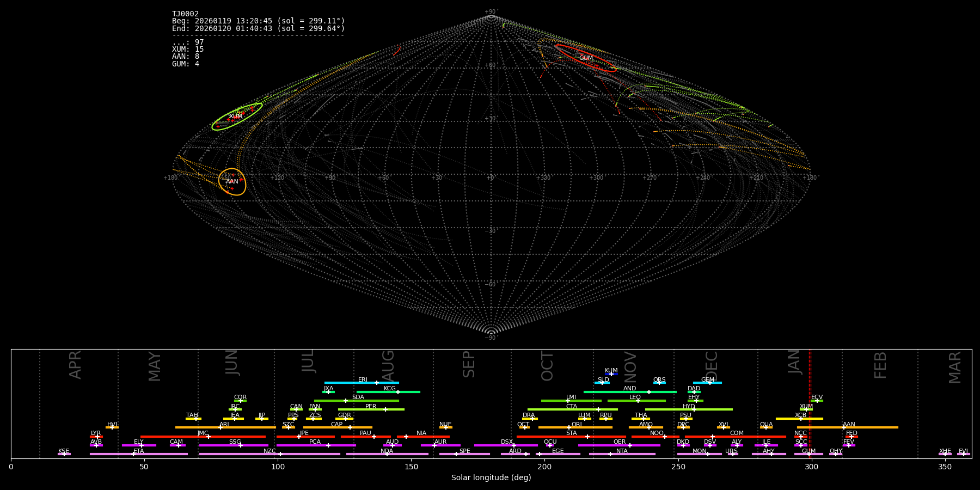980x490 pixels.
Task: Click the SSG magenta shower bar
Action: click(234, 445)
